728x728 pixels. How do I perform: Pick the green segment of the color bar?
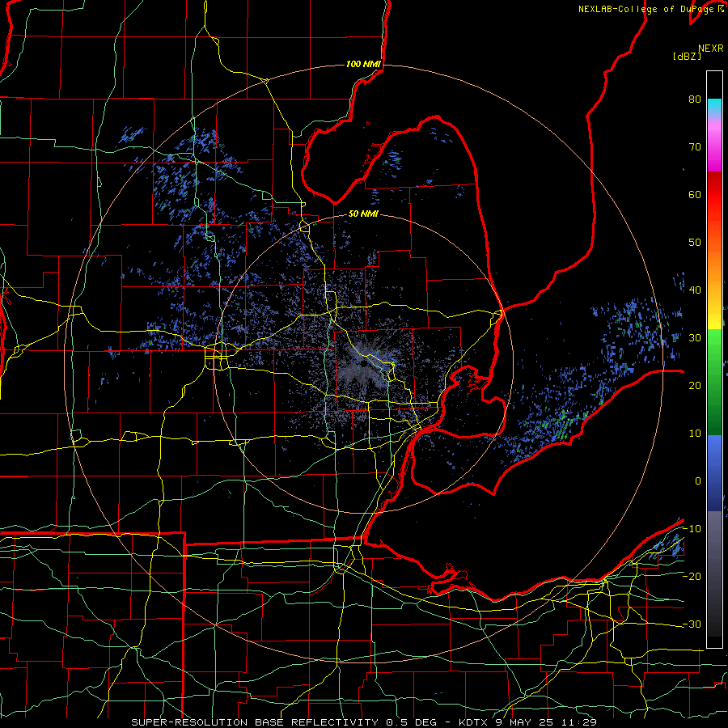click(x=714, y=382)
